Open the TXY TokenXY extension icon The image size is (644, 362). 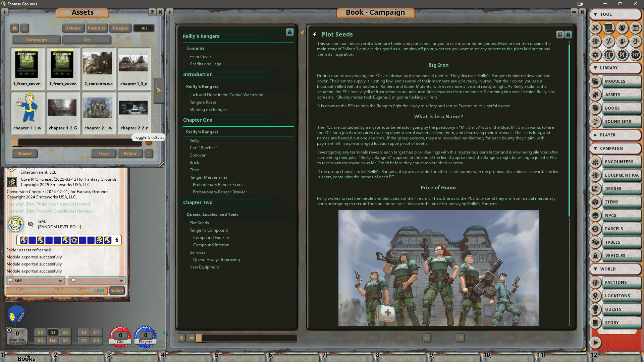point(636,55)
